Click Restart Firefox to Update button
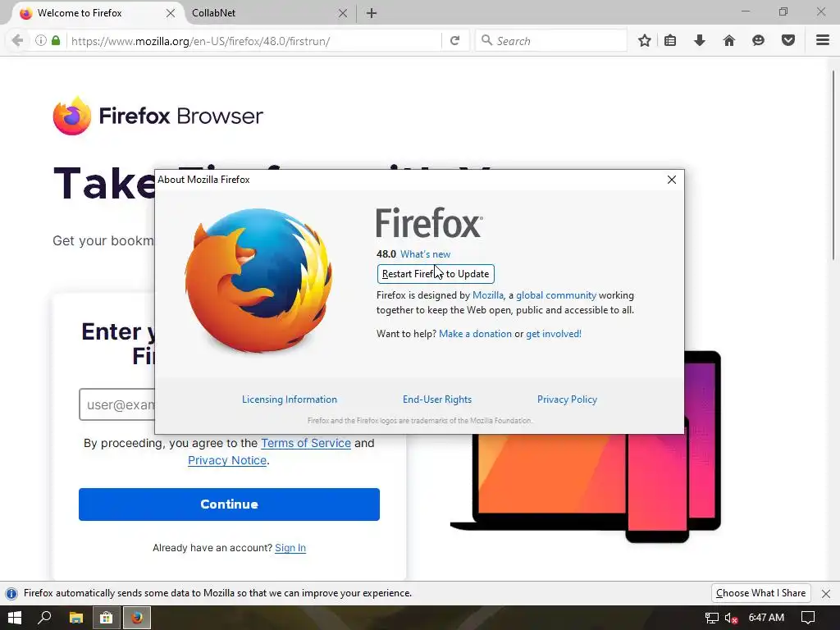The image size is (840, 630). click(x=436, y=274)
